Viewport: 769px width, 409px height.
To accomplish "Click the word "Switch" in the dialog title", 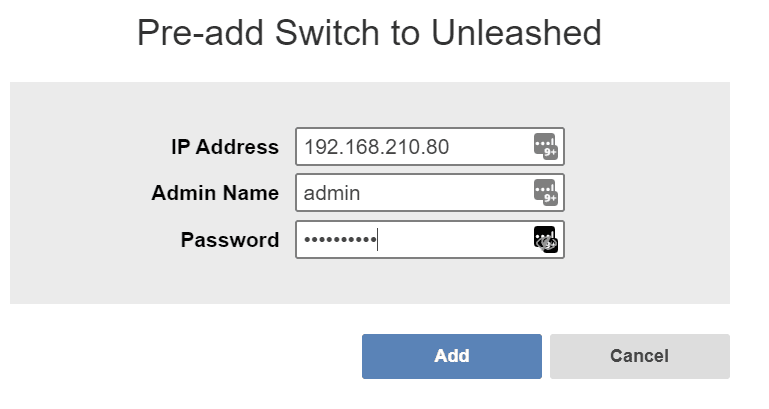I will 327,33.
